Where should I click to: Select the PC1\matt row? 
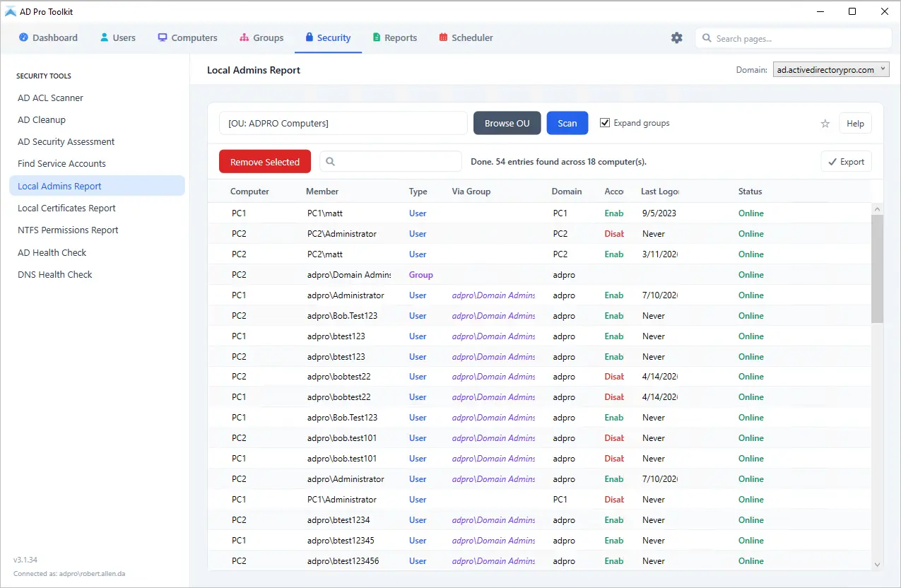[539, 213]
